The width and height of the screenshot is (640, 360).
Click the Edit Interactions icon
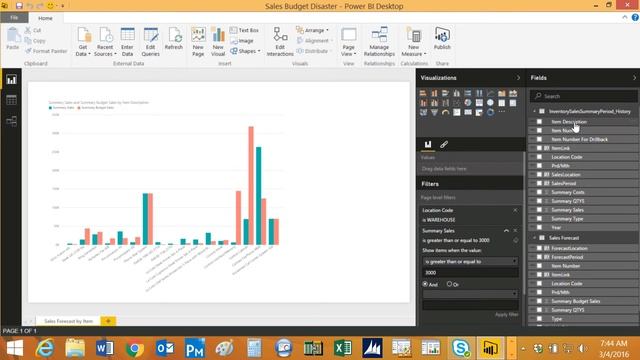(280, 42)
